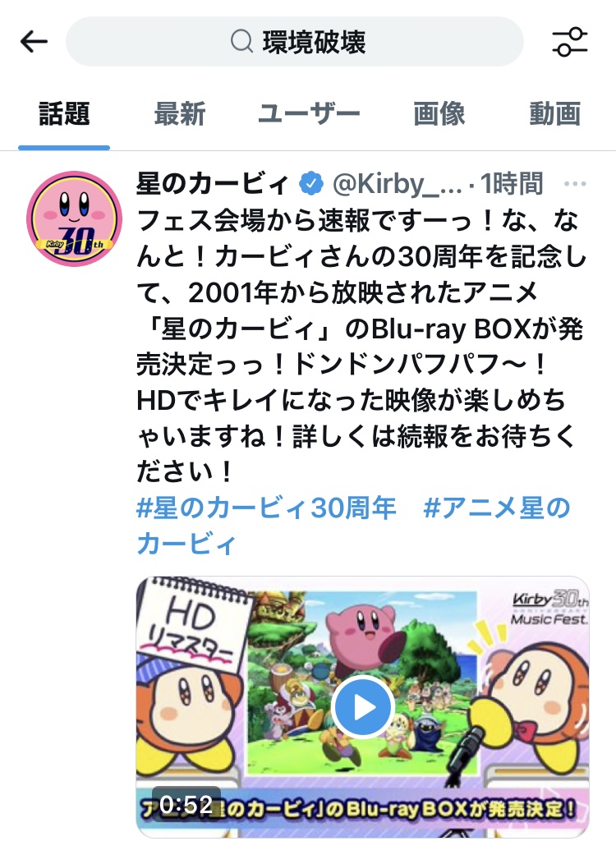Select the 動画 tab
The image size is (616, 855).
(555, 114)
